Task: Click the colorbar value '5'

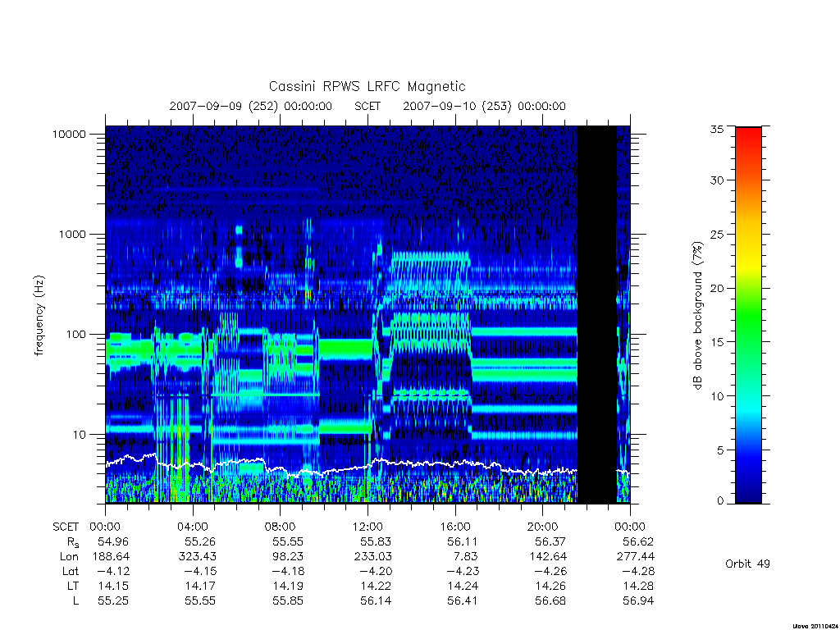Action: [720, 450]
